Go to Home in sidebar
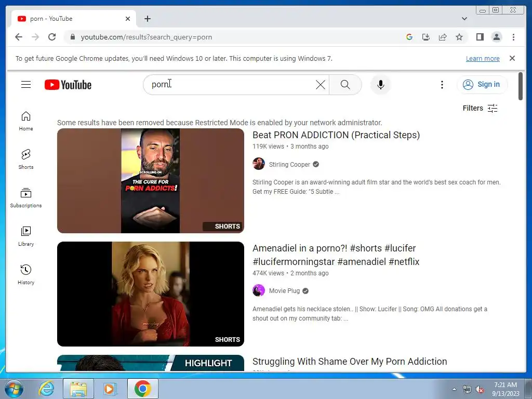 coord(26,121)
